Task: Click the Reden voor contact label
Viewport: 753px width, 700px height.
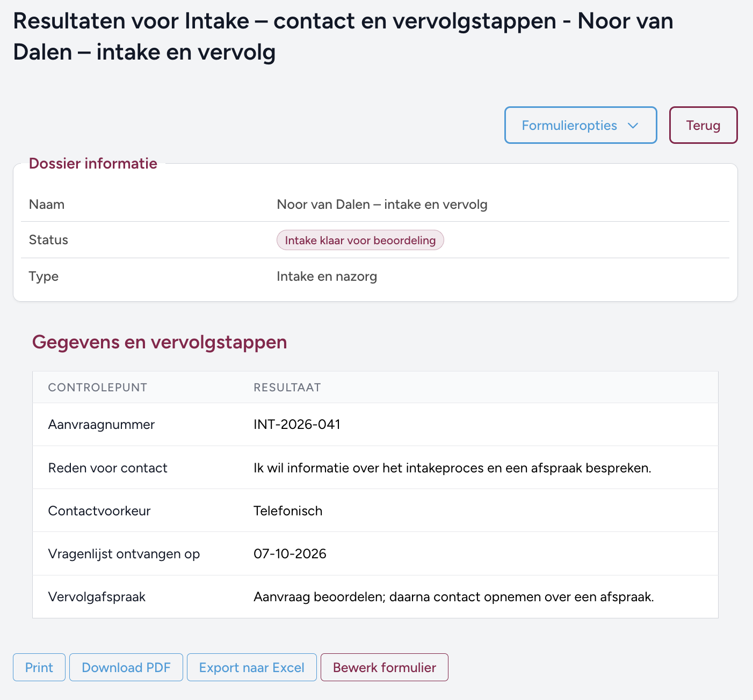Action: pyautogui.click(x=108, y=468)
